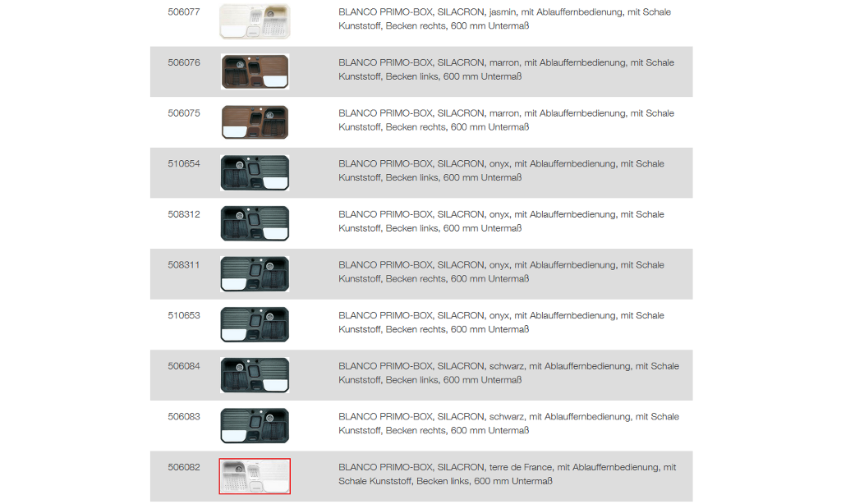Click highlighted terre de France thumbnail 506082
Screen dimensions: 841x504
pyautogui.click(x=255, y=476)
